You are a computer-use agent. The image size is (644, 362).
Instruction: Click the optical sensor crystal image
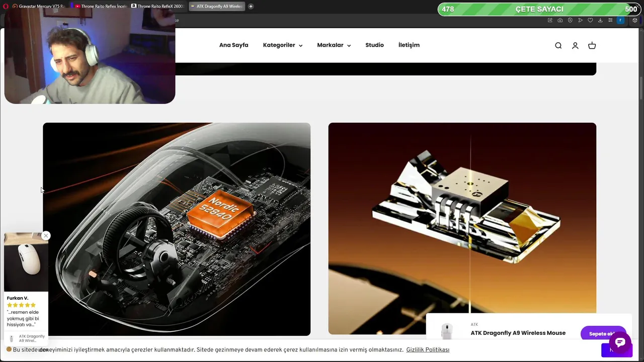(x=462, y=228)
